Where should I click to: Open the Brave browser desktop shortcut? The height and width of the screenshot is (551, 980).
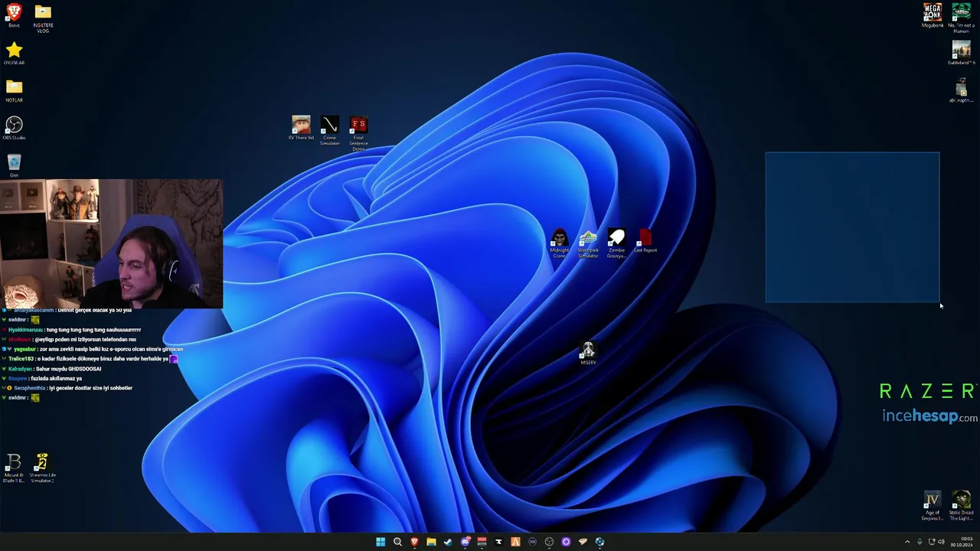point(14,15)
